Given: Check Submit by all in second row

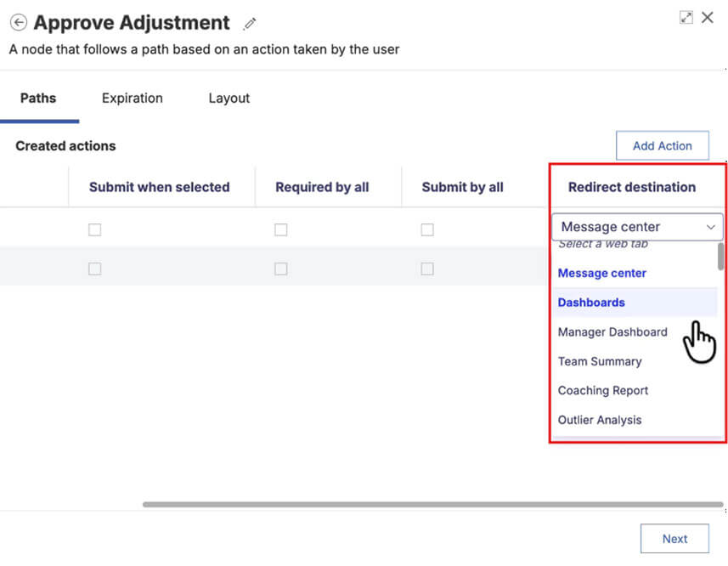Looking at the screenshot, I should point(427,269).
